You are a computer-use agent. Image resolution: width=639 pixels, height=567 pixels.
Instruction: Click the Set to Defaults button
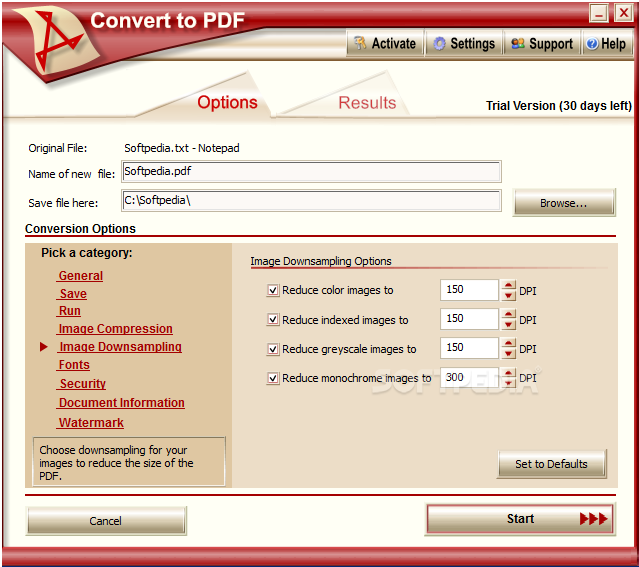(551, 464)
